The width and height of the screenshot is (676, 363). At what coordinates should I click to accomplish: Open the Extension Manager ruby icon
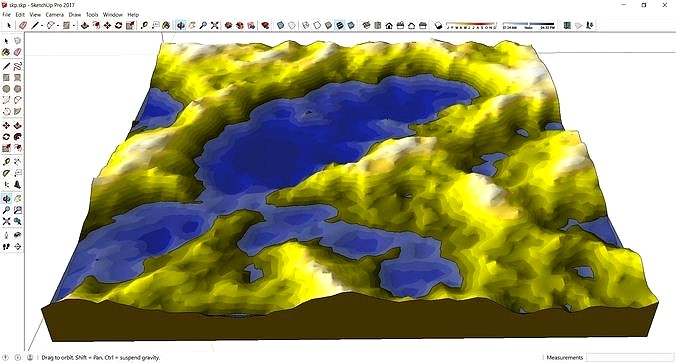click(x=266, y=25)
